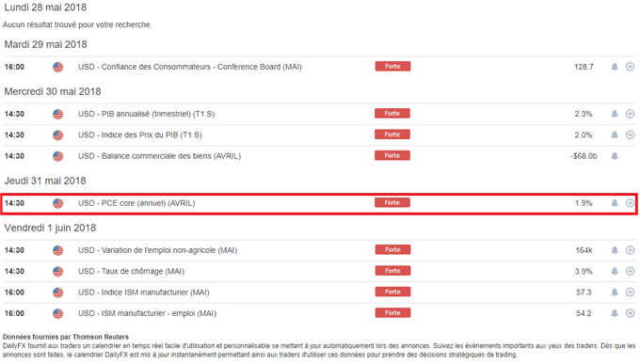Expand the Indice des Prix du PIB row

pos(630,135)
